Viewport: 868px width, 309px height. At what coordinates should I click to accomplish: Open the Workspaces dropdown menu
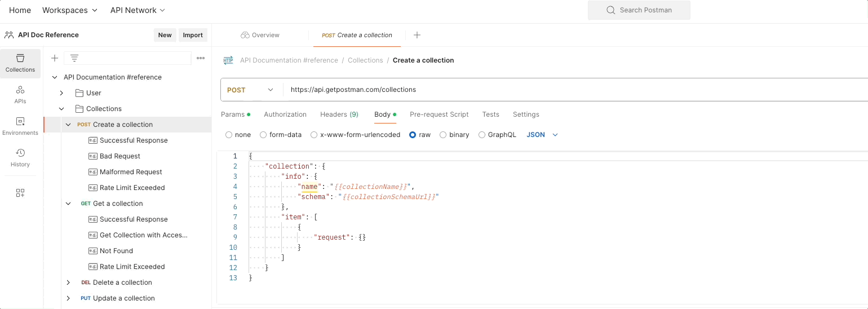70,10
